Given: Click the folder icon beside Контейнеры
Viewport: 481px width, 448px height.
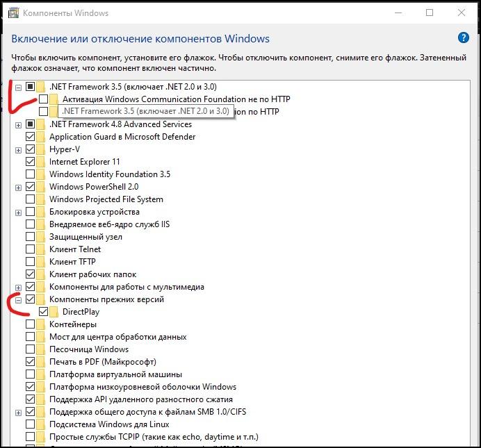Looking at the screenshot, I should [x=40, y=324].
